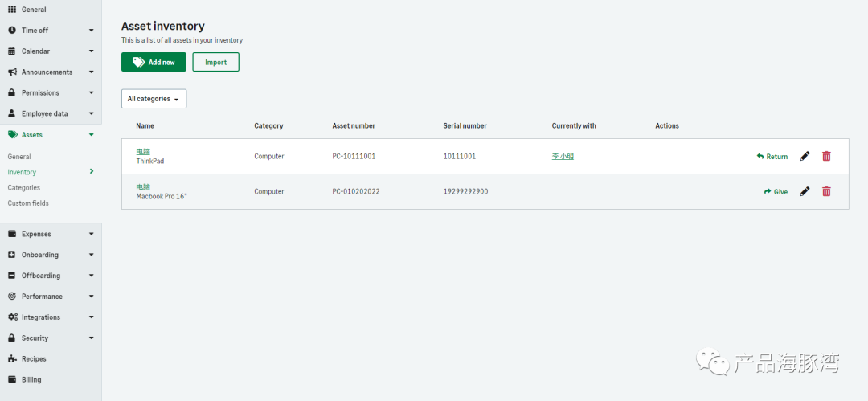Open Categories under Assets submenu
This screenshot has width=868, height=401.
[x=24, y=188]
